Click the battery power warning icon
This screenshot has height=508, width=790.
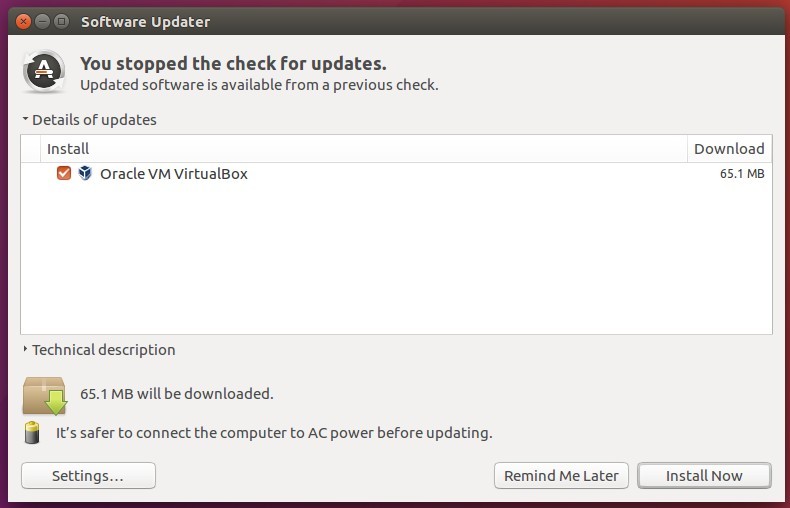point(32,432)
